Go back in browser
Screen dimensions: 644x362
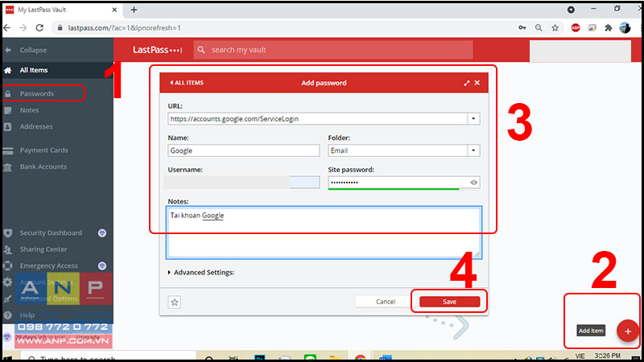(7, 28)
